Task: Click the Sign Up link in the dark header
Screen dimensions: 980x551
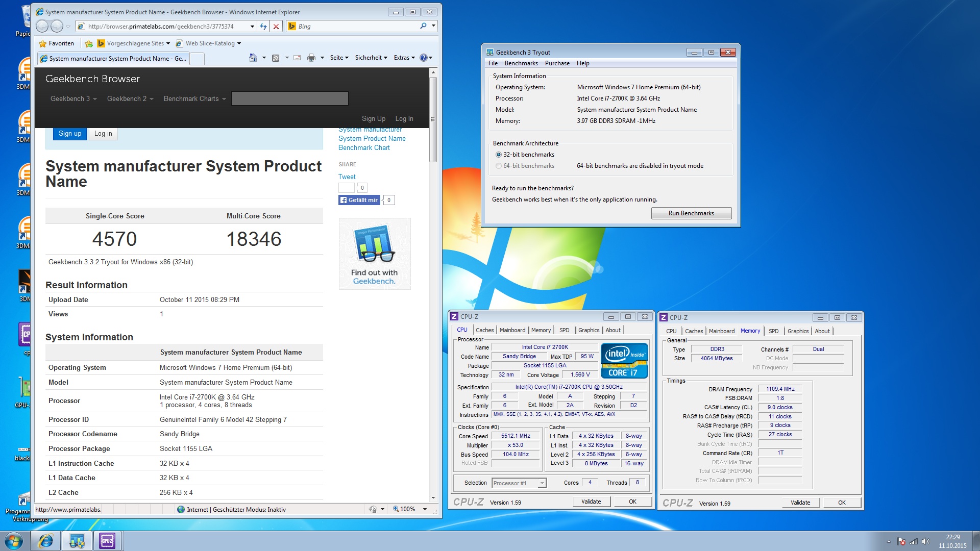Action: point(374,118)
